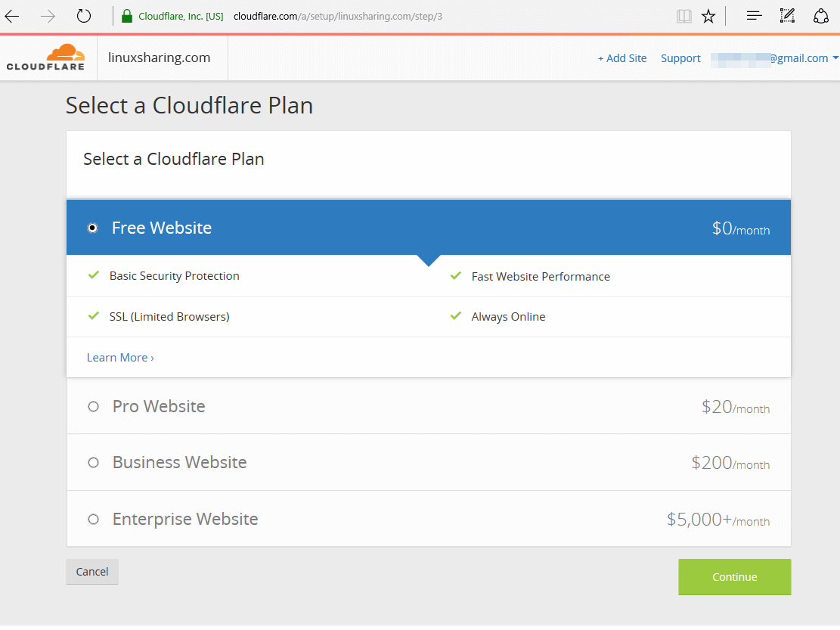Select the Pro Website plan option
The height and width of the screenshot is (630, 840).
point(94,406)
